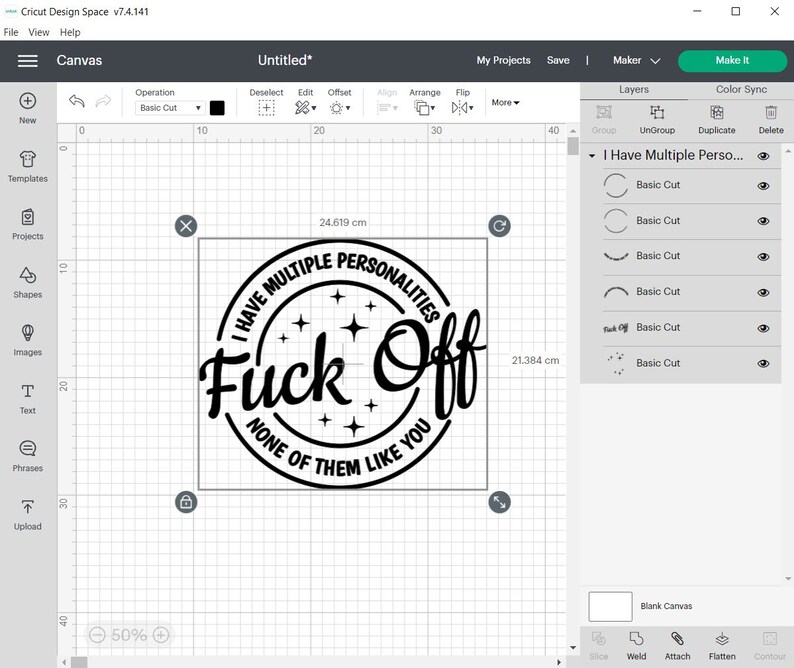
Task: Click the resize handle on the selection
Action: (499, 502)
